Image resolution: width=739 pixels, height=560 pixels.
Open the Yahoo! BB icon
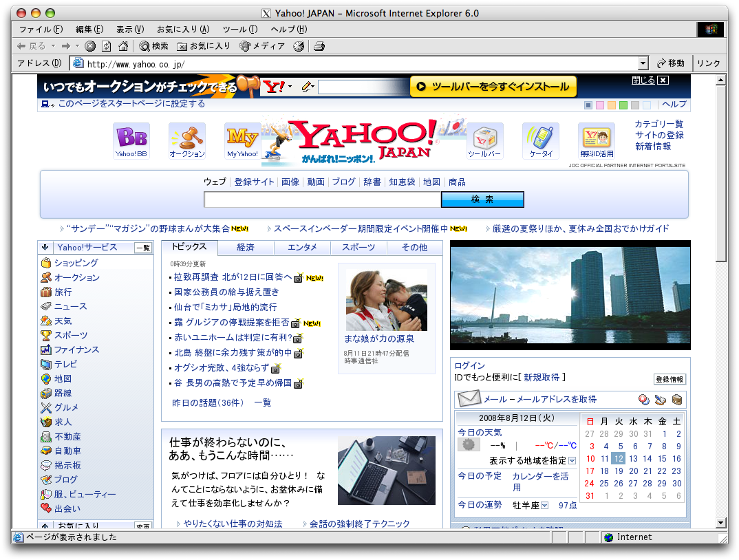click(x=131, y=140)
